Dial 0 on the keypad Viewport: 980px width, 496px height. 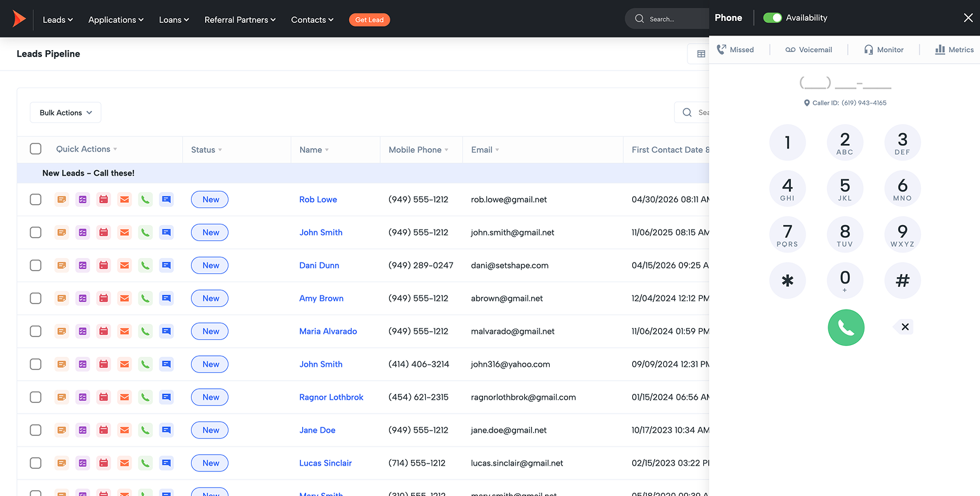tap(845, 280)
